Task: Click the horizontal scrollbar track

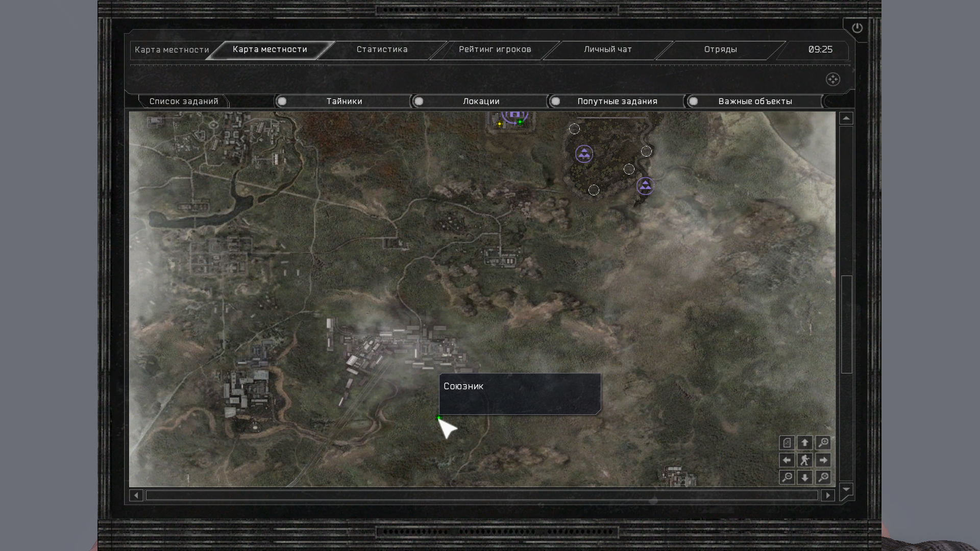Action: [482, 495]
